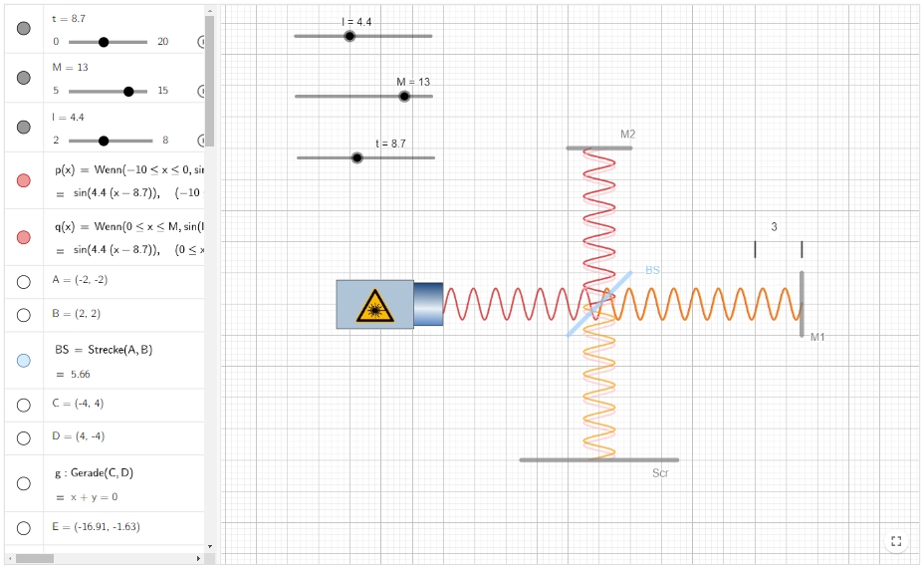This screenshot has width=924, height=569.
Task: Select the q(x) = Wenn definition text
Action: point(129,226)
